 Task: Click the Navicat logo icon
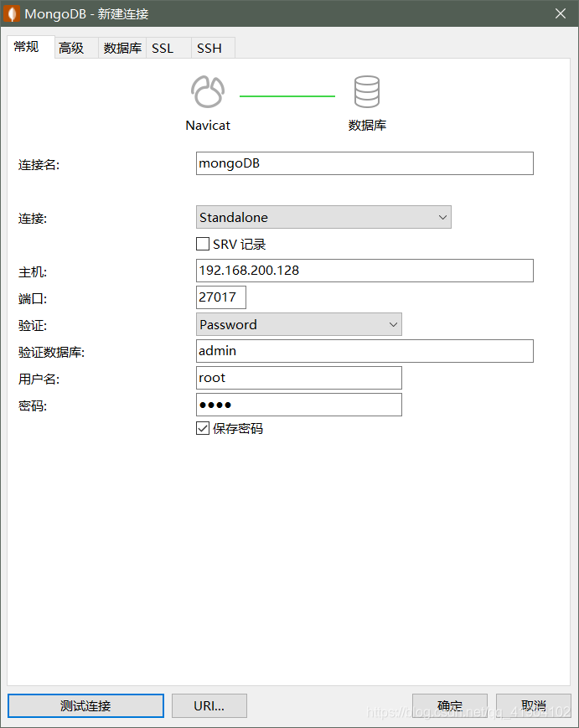pos(208,92)
